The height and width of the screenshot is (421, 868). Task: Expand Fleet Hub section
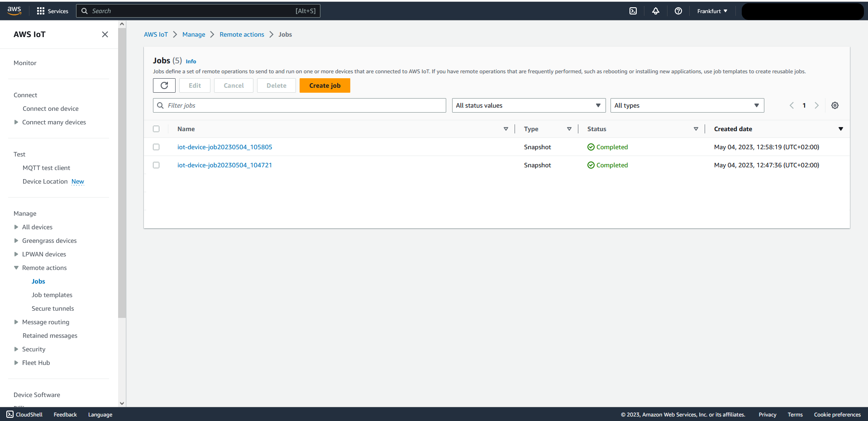coord(16,363)
